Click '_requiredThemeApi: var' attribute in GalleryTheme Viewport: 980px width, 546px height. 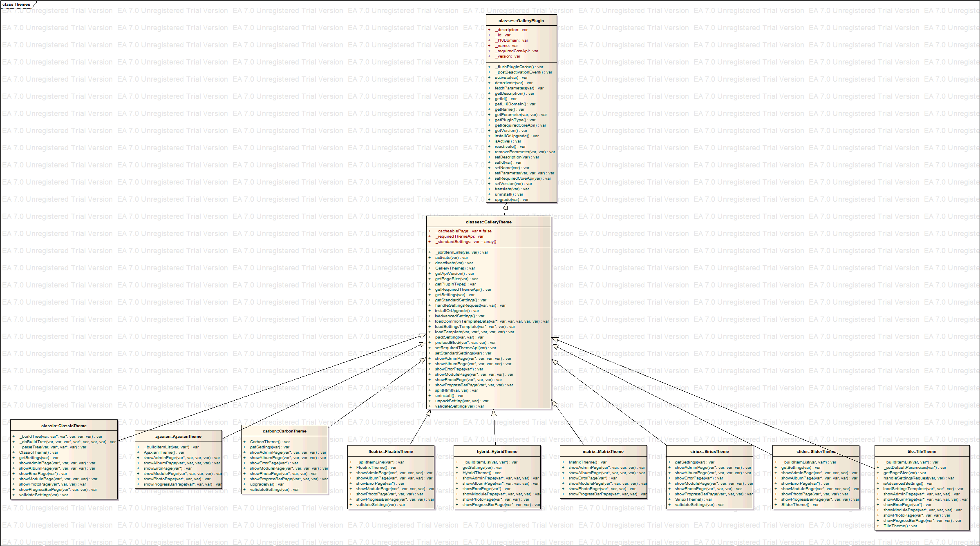pos(459,236)
